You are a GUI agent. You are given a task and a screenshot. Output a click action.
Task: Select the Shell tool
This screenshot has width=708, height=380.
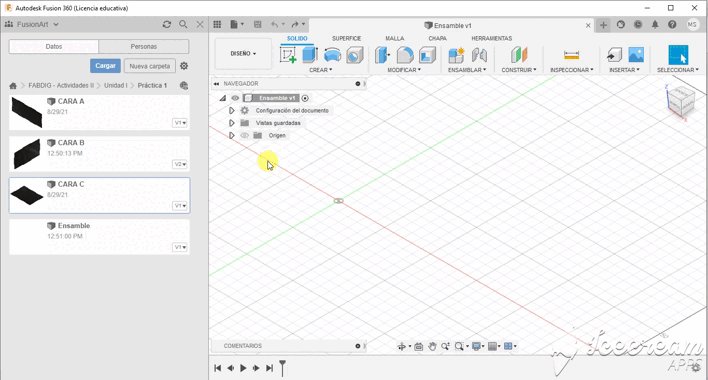tap(427, 55)
